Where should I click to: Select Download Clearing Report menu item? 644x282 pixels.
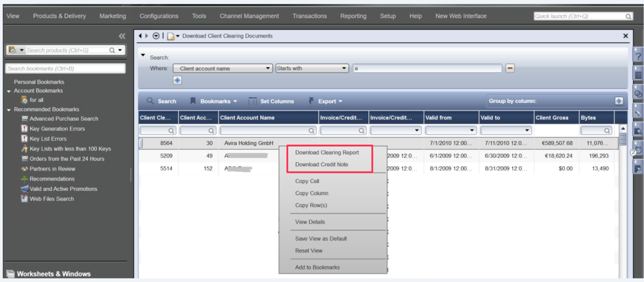click(x=327, y=153)
